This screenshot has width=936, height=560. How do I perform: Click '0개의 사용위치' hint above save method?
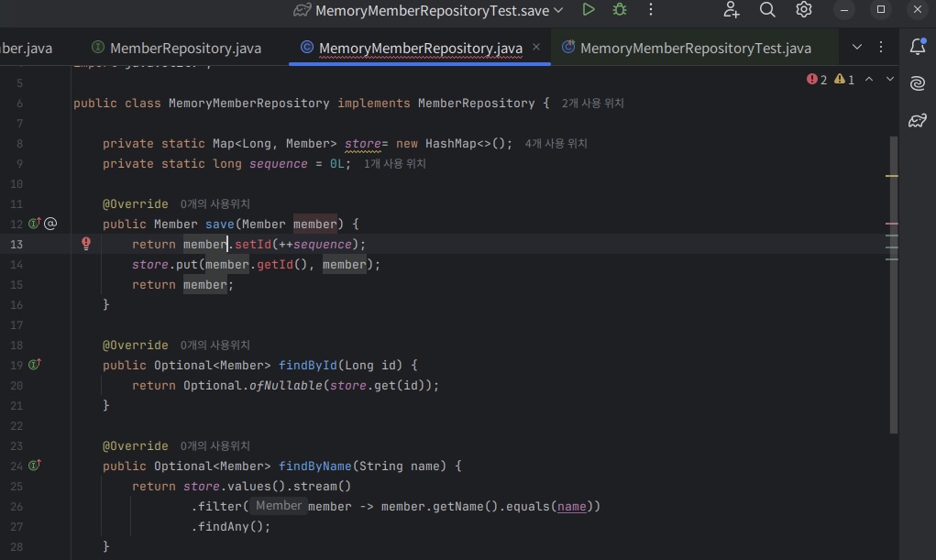(215, 204)
